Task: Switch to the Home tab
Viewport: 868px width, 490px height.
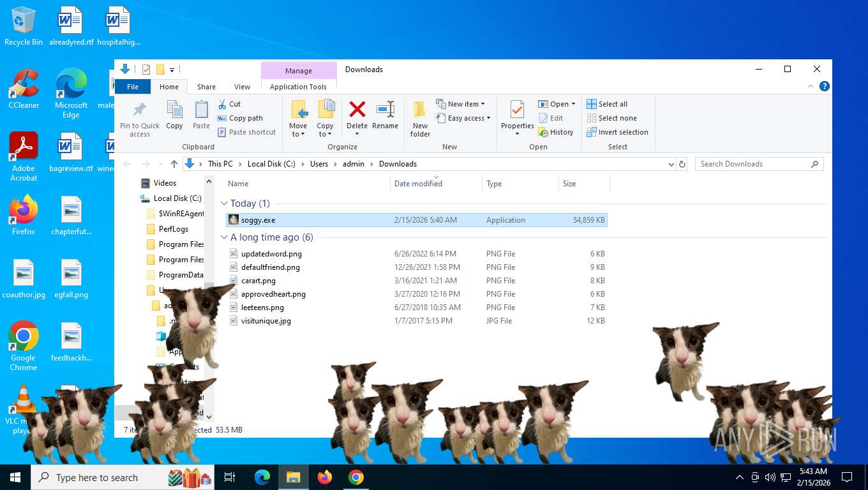Action: coord(169,87)
